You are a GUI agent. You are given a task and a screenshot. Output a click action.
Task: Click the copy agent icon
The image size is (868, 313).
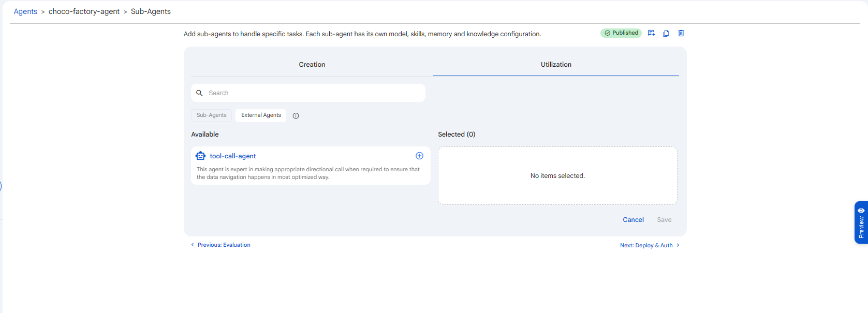click(666, 33)
